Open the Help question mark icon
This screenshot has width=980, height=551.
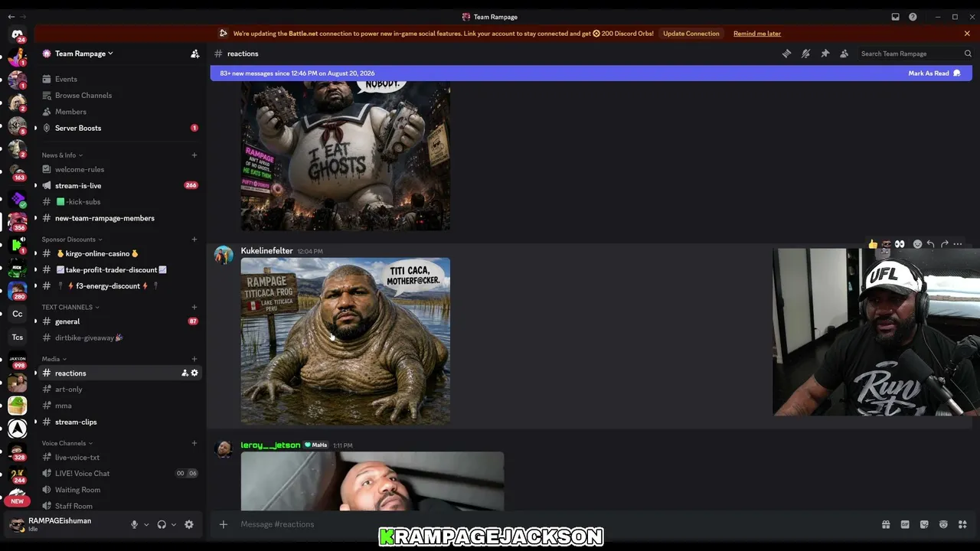913,17
